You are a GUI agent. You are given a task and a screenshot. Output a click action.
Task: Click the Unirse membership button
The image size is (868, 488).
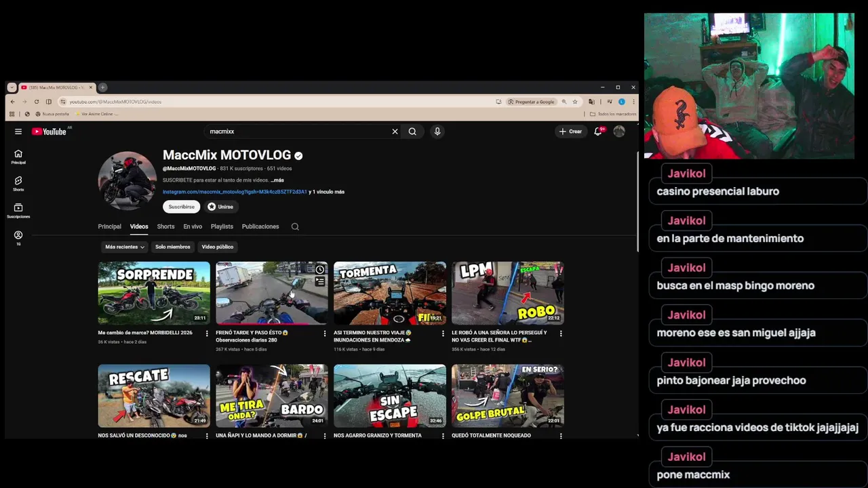point(220,207)
